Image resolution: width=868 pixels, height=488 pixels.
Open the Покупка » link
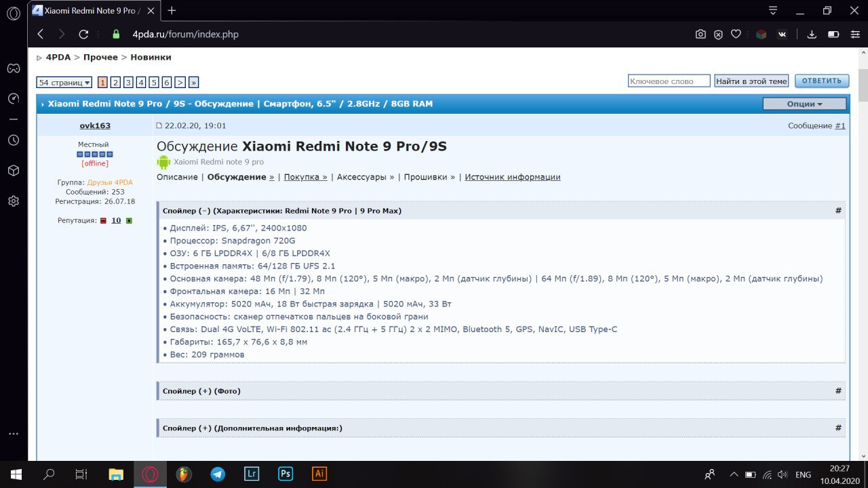click(x=306, y=177)
